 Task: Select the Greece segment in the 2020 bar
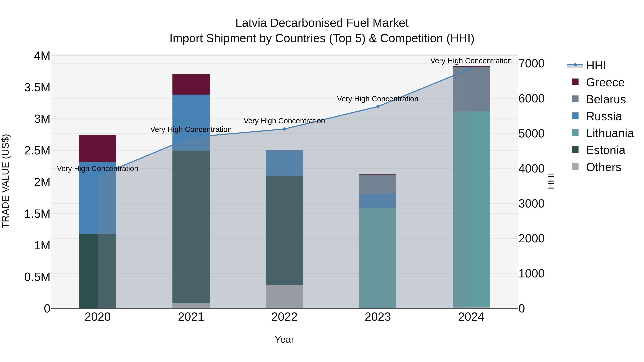(98, 148)
